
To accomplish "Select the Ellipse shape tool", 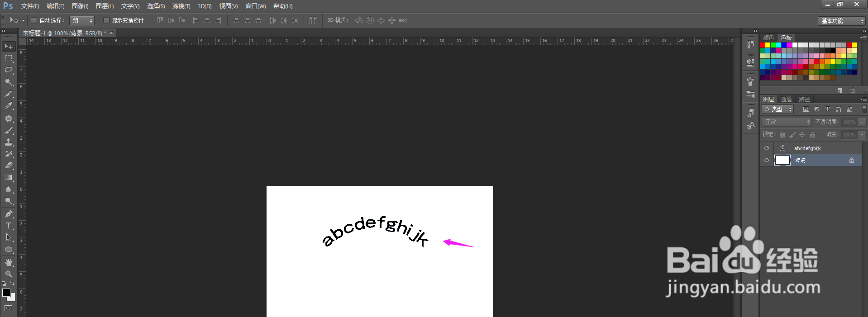I will pos(9,249).
